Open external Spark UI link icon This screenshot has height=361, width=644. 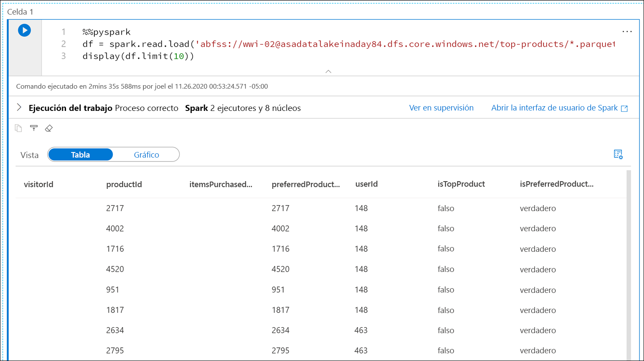(624, 108)
